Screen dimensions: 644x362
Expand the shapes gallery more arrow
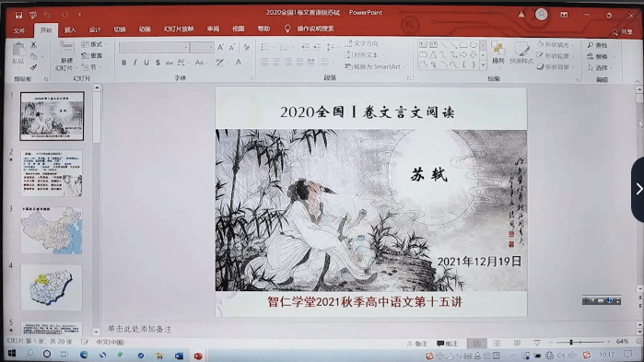483,64
